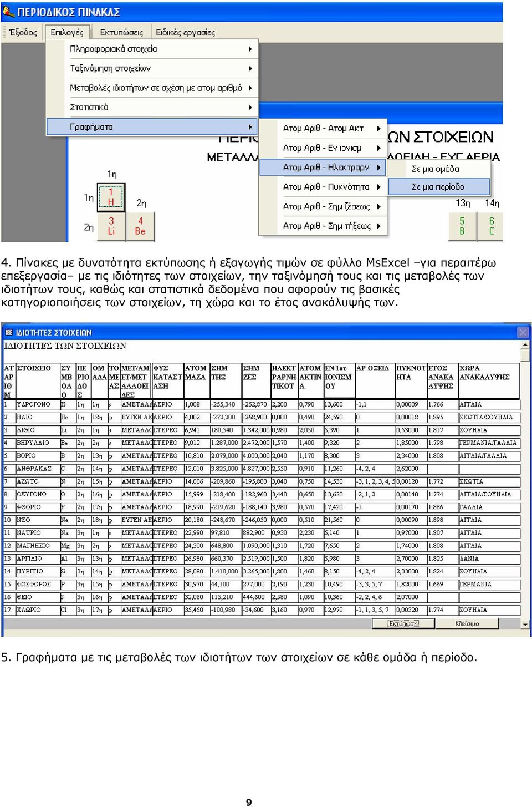
Task: Click country cell ΓΕΡΜΑΝΙΑ/ΓΑΛΛΙΑ
Action: (x=489, y=443)
